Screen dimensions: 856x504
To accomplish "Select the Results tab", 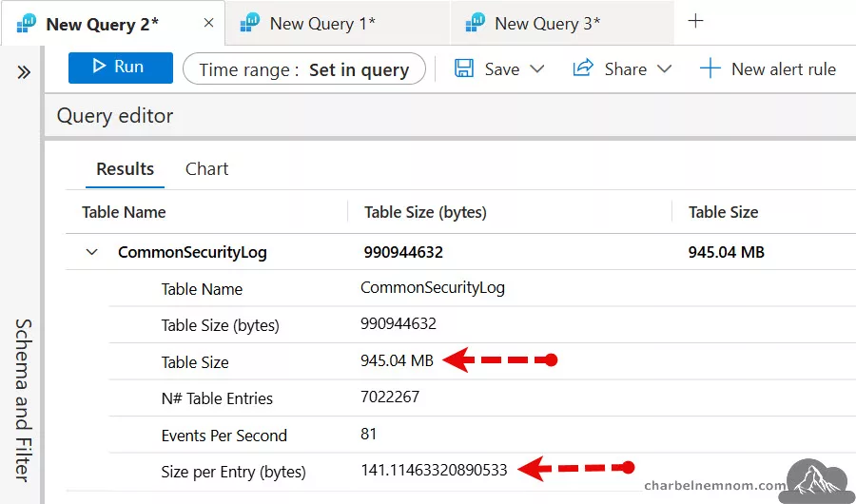I will tap(125, 168).
